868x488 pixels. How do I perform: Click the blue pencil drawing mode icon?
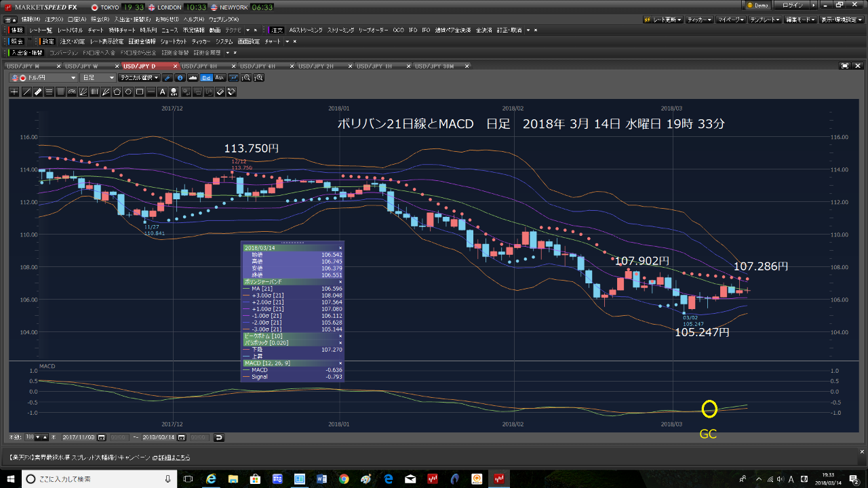click(167, 79)
